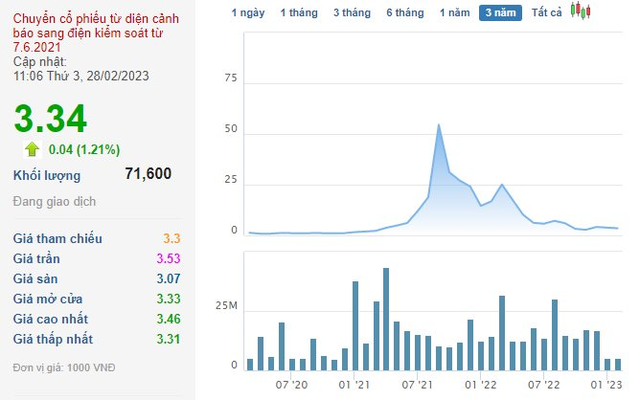Click the 01 '22 axis marker
Viewport: 640px width, 400px height.
[x=480, y=384]
